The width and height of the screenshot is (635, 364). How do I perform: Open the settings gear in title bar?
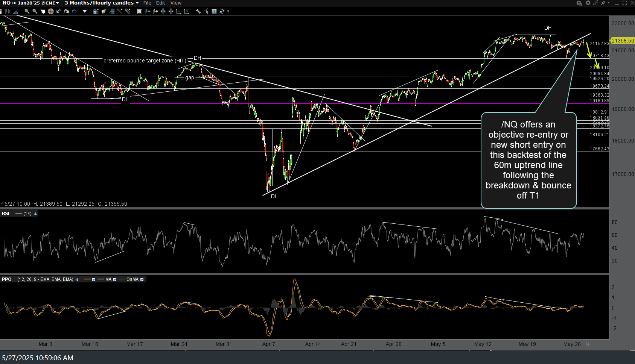(x=588, y=3)
